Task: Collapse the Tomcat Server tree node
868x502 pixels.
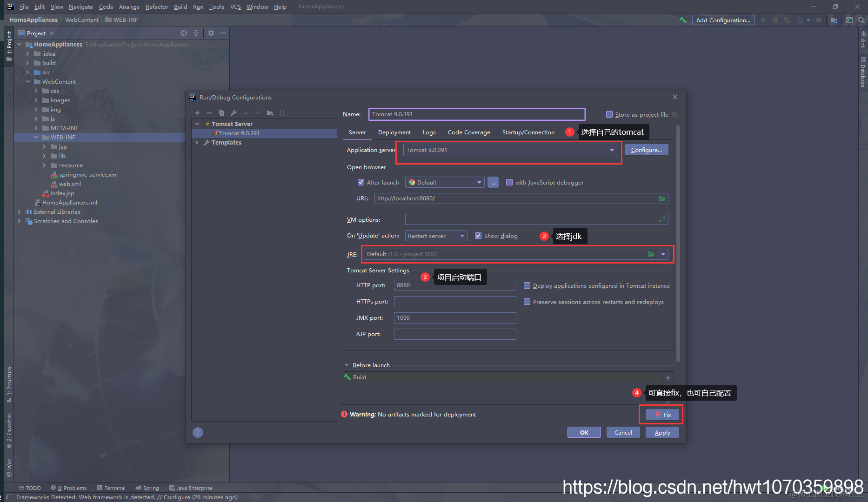Action: pos(197,124)
